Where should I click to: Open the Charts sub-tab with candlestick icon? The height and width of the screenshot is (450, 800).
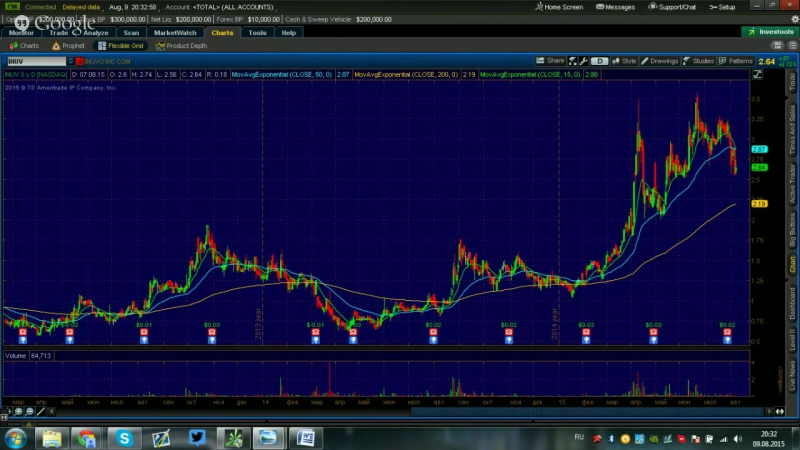click(x=24, y=46)
